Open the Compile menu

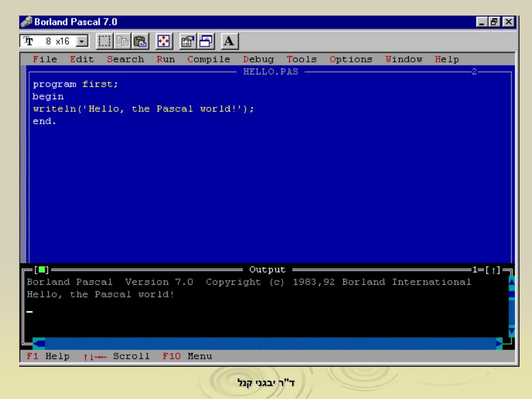click(209, 59)
